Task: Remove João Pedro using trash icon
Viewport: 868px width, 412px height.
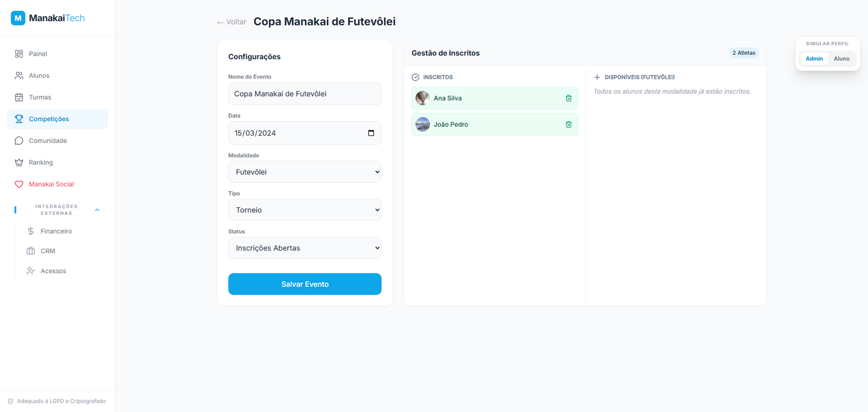Action: 569,124
